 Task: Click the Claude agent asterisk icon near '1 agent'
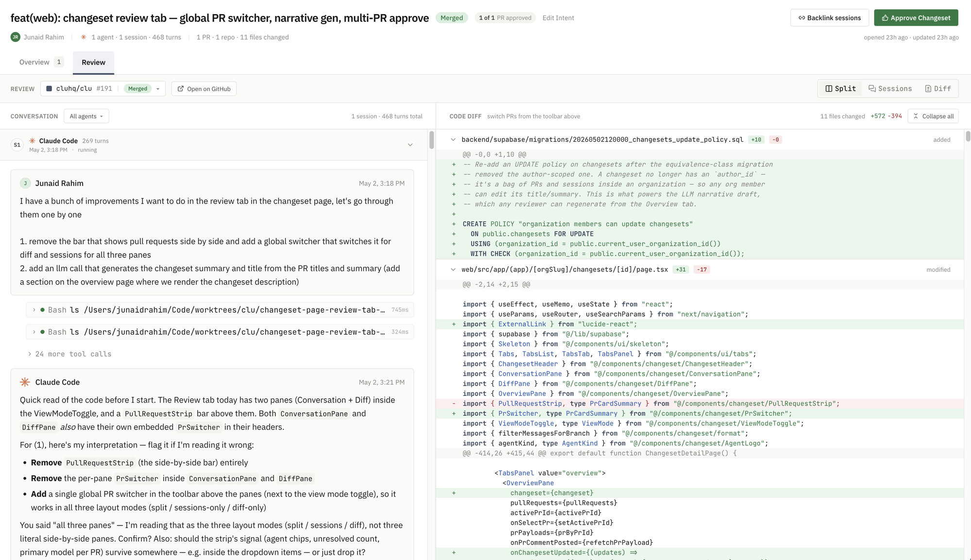tap(84, 37)
